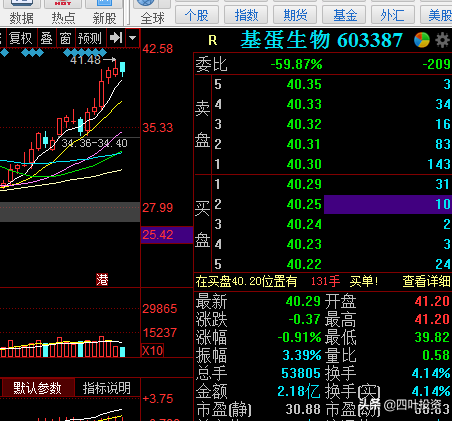
Task: Switch to the 期货 tab
Action: 295,15
